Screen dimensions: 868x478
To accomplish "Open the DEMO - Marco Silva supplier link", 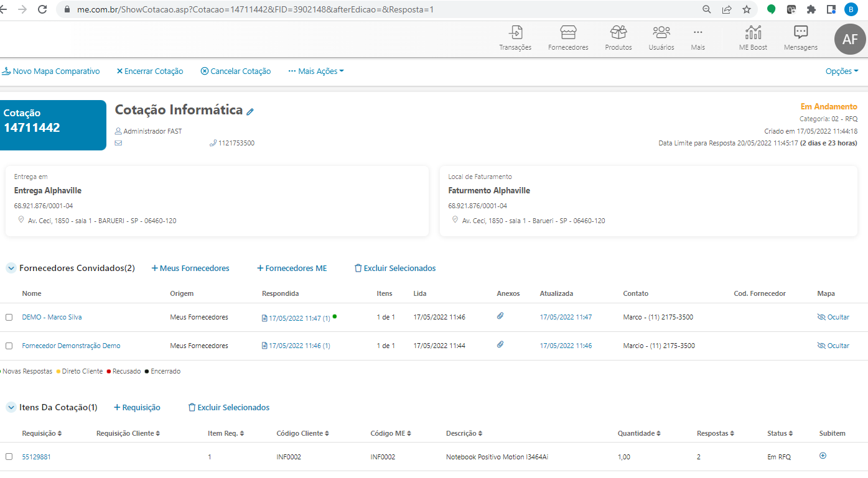I will (x=52, y=317).
